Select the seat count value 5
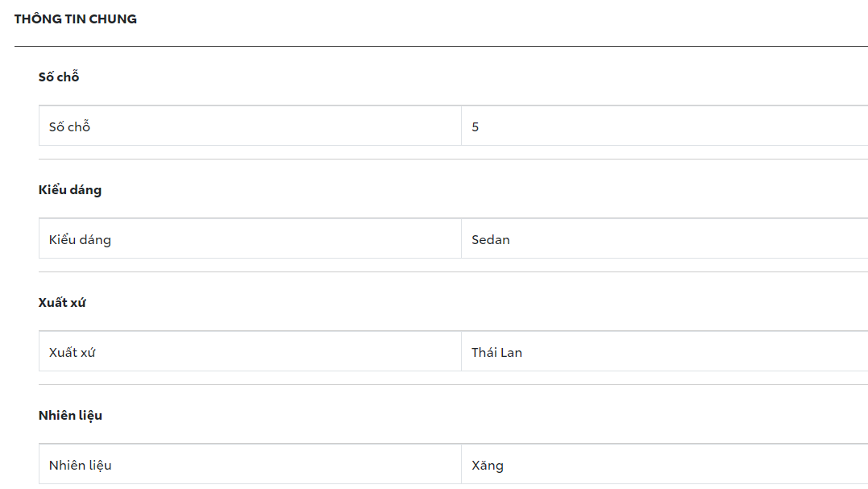This screenshot has height=489, width=868. pos(476,126)
